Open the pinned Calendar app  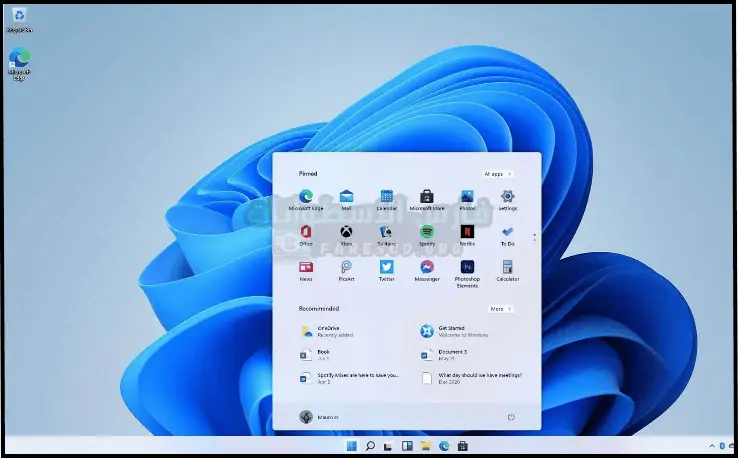pyautogui.click(x=386, y=197)
